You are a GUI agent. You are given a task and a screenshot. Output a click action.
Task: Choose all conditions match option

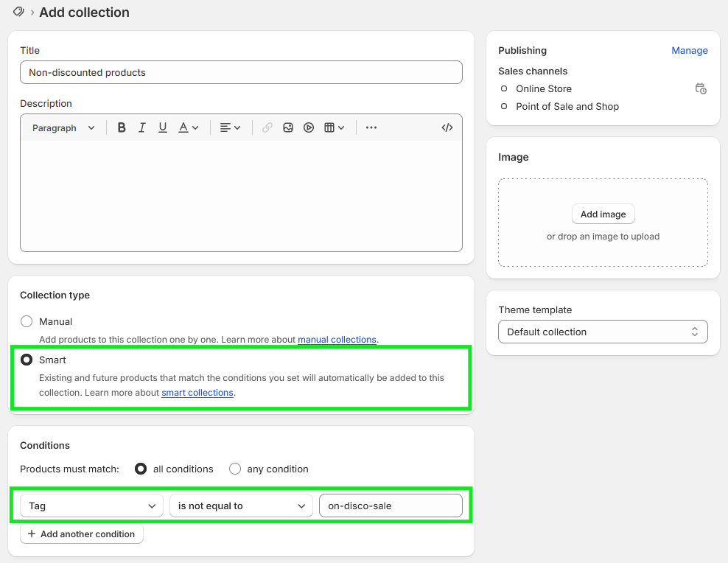141,469
